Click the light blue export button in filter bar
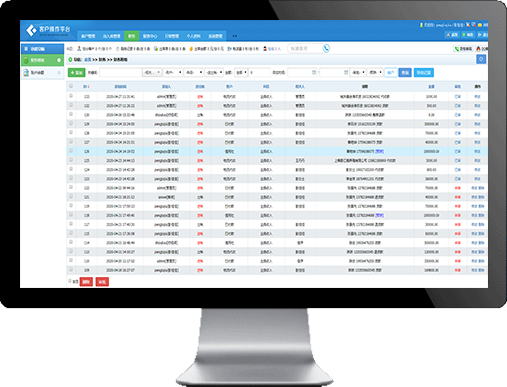This screenshot has height=387, width=507. coord(424,72)
